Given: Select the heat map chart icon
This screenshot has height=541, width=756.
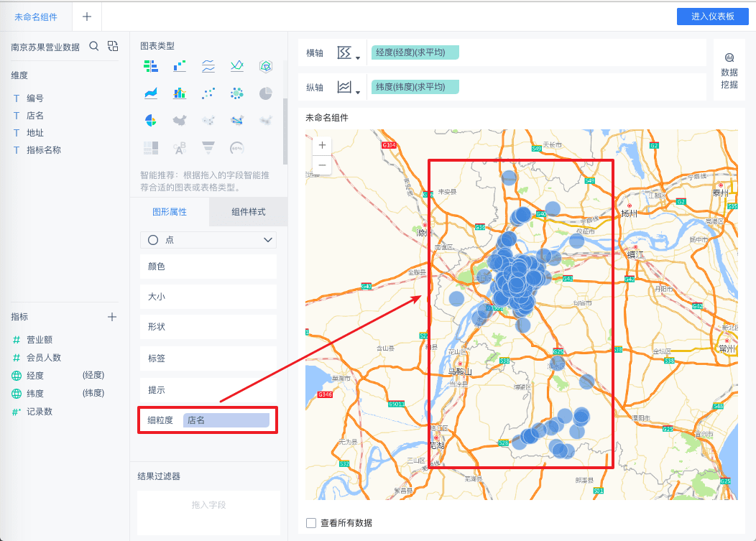Looking at the screenshot, I should click(x=266, y=120).
